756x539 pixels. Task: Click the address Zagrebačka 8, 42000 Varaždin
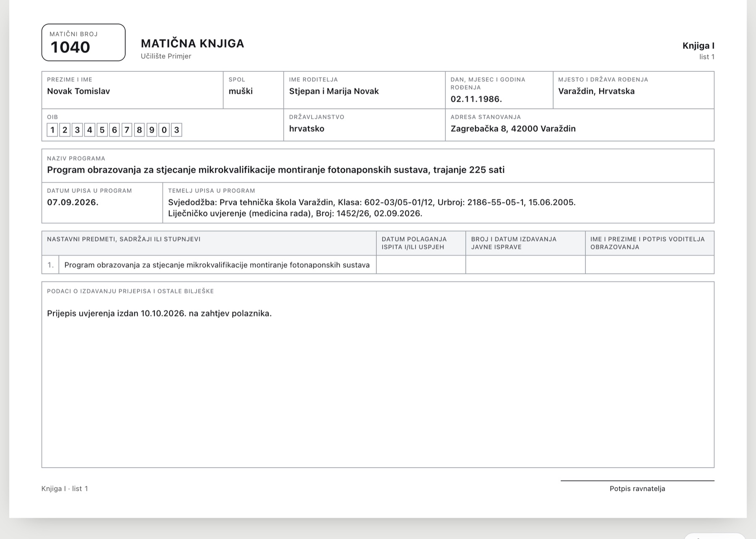513,129
